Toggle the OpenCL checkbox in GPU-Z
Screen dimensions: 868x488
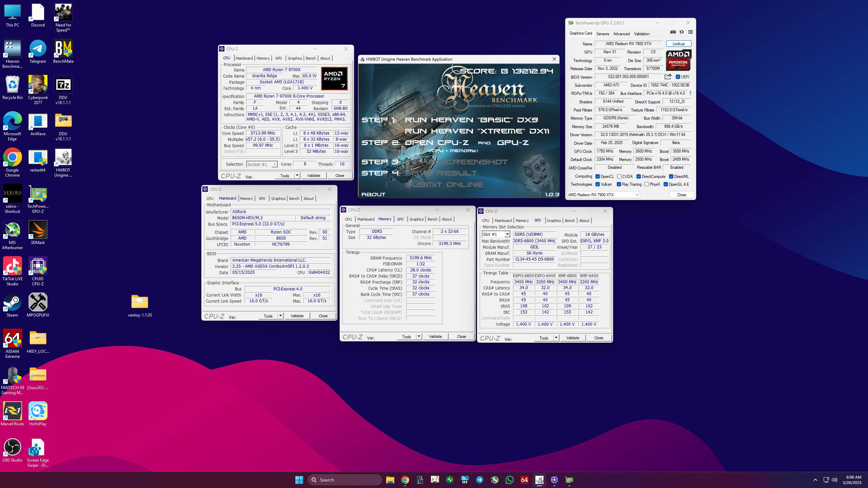tap(597, 177)
